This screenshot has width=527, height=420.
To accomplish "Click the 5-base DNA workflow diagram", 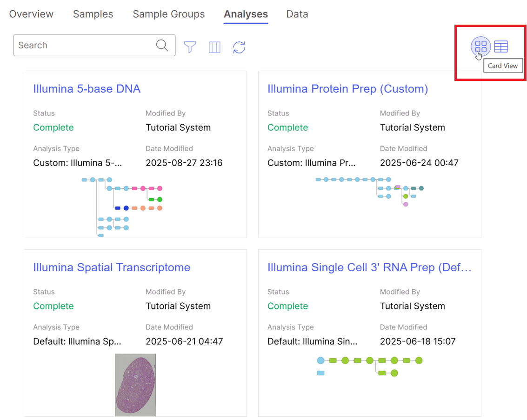I will (x=122, y=207).
